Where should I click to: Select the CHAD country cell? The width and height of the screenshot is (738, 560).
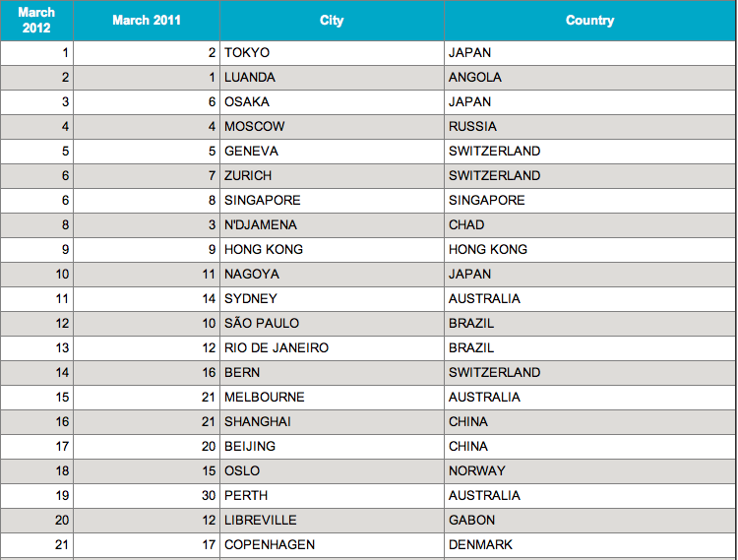(x=589, y=225)
